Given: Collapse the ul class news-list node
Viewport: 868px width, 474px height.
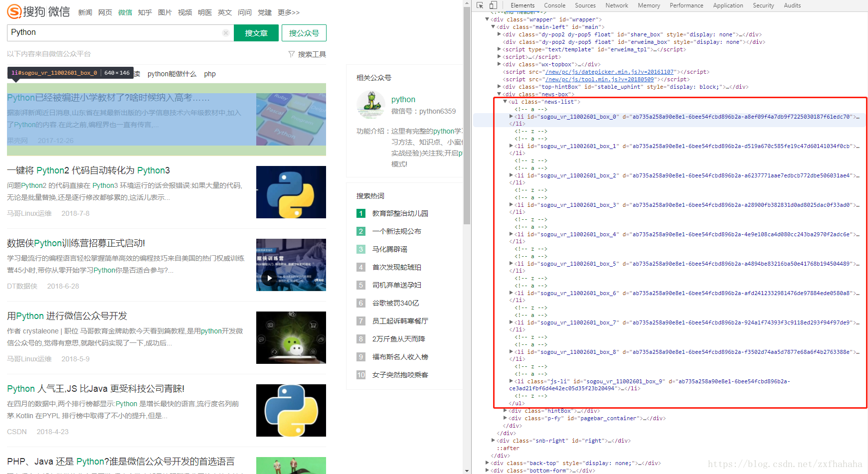Looking at the screenshot, I should click(x=505, y=102).
